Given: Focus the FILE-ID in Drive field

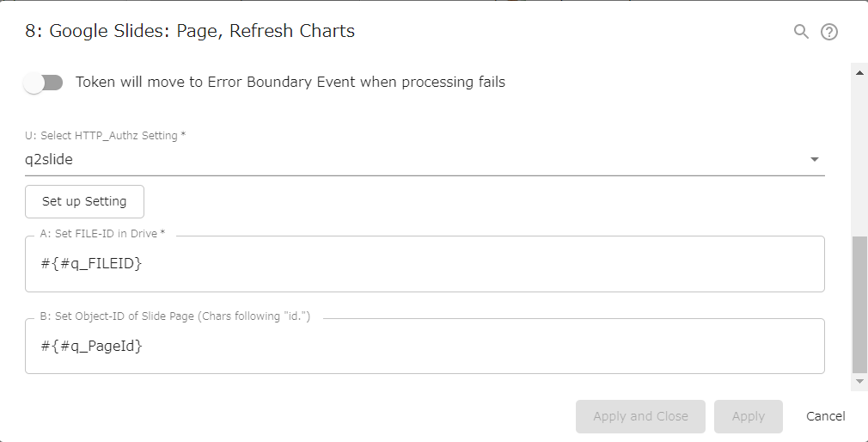Looking at the screenshot, I should click(425, 264).
